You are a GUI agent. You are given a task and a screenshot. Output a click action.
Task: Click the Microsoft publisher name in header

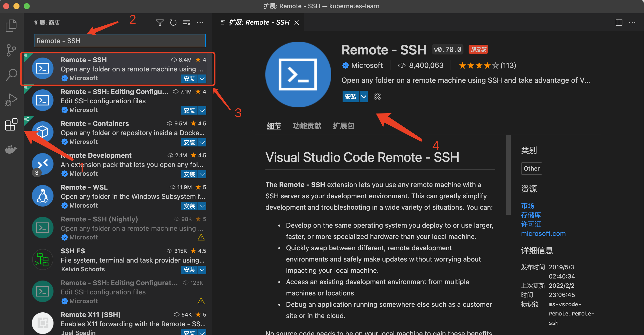coord(367,65)
